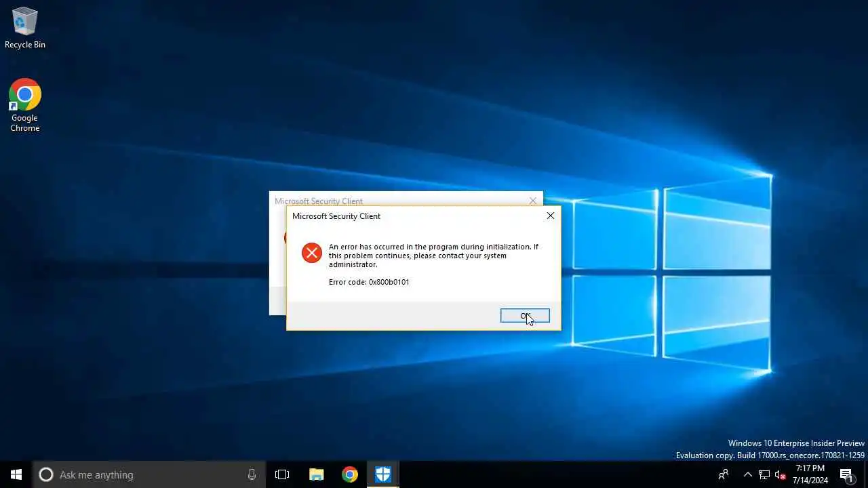Open the clock showing 7:17 PM
Screen dimensions: 868x488
[x=810, y=474]
